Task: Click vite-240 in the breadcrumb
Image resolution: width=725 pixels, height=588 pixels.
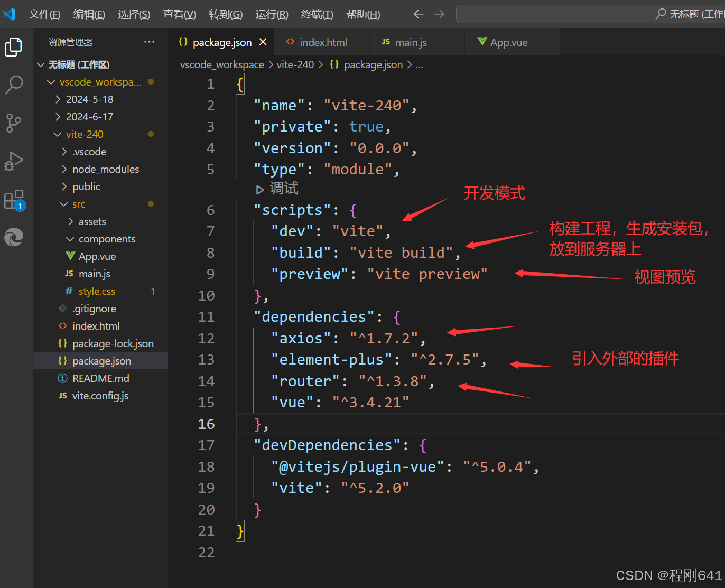Action: (x=295, y=64)
